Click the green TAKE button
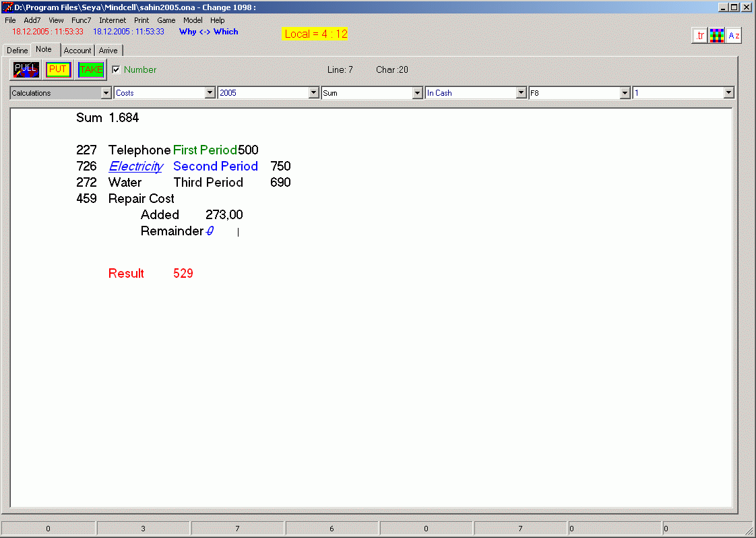756x538 pixels. point(91,70)
